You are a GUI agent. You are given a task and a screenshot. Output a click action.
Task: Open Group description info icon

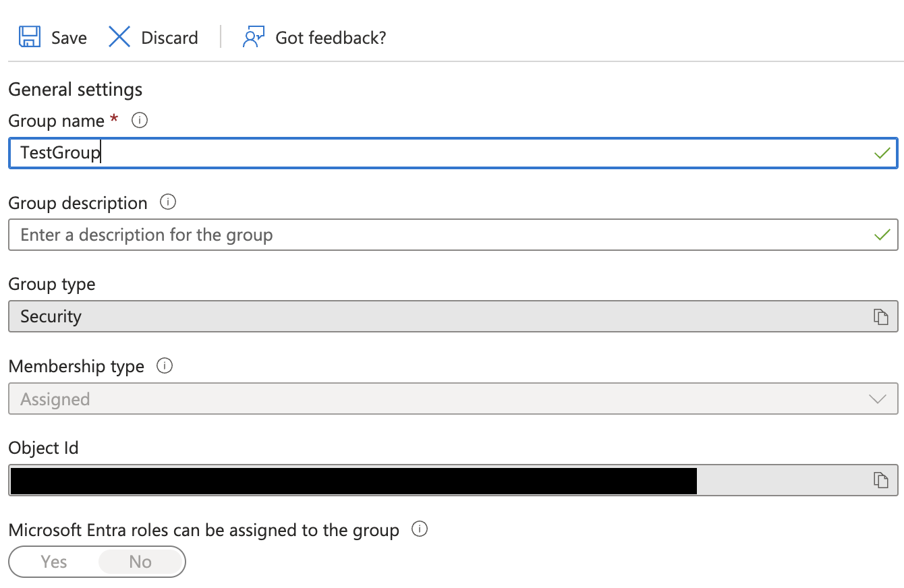click(x=168, y=202)
